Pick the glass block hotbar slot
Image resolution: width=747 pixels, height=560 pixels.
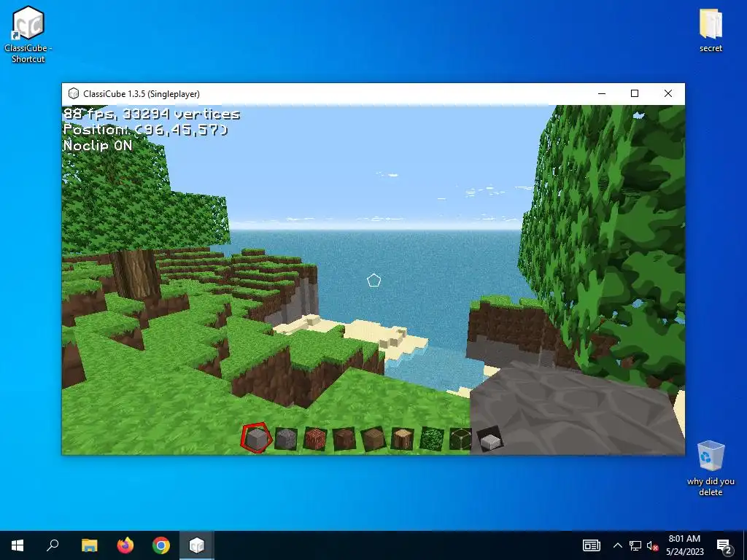(461, 438)
